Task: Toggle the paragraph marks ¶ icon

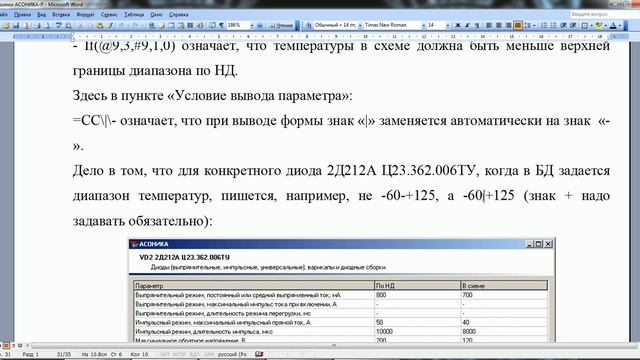Action: click(222, 25)
